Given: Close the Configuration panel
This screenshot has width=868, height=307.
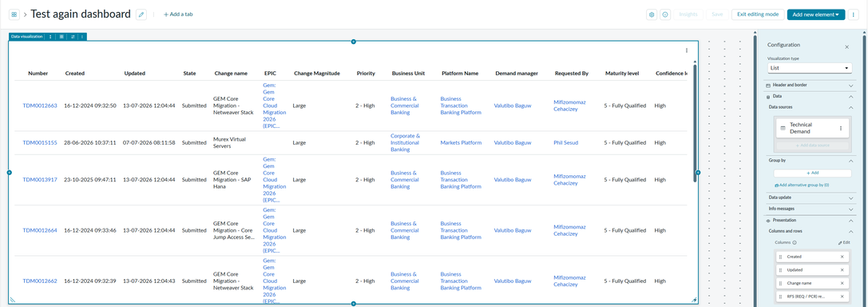Looking at the screenshot, I should coord(846,47).
